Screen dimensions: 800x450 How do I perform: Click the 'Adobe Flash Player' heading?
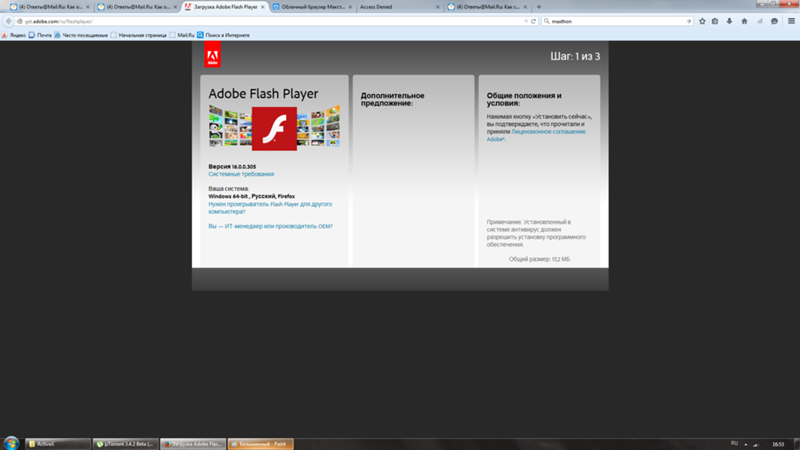(x=263, y=94)
